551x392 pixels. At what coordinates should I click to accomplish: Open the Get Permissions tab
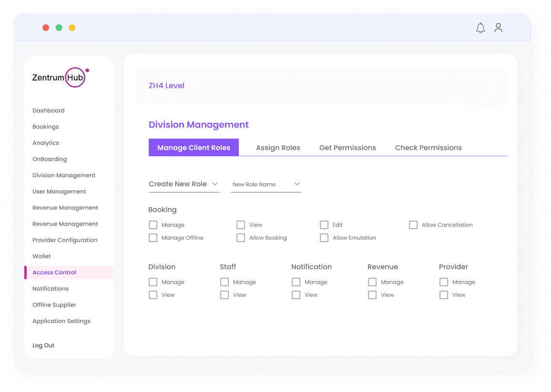pos(347,148)
